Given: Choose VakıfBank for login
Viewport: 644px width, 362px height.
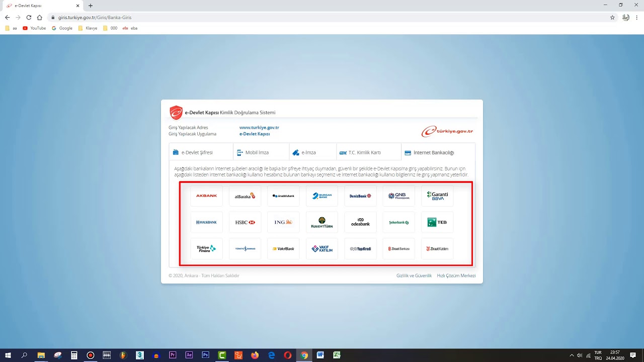Looking at the screenshot, I should 283,248.
